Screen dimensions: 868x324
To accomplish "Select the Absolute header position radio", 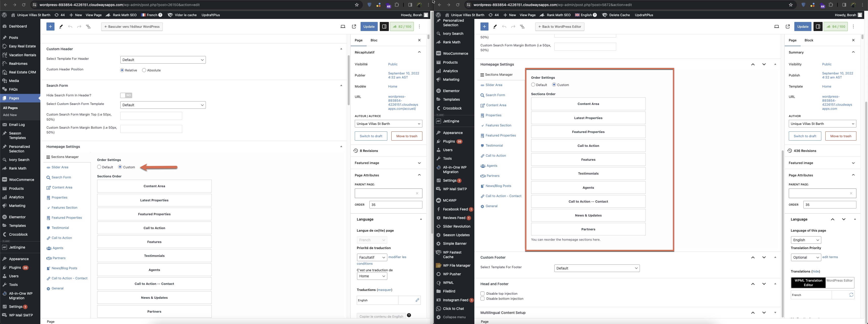I will click(x=144, y=70).
